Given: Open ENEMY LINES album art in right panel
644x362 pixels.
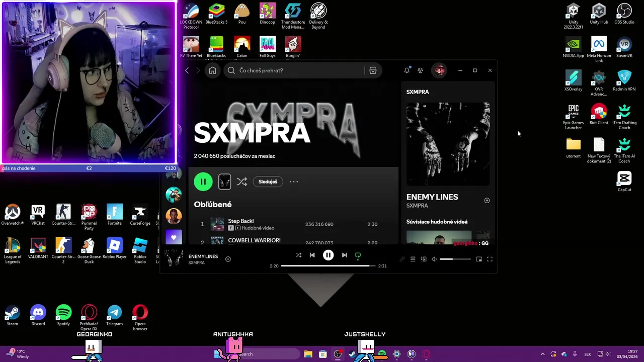Looking at the screenshot, I should [x=448, y=144].
